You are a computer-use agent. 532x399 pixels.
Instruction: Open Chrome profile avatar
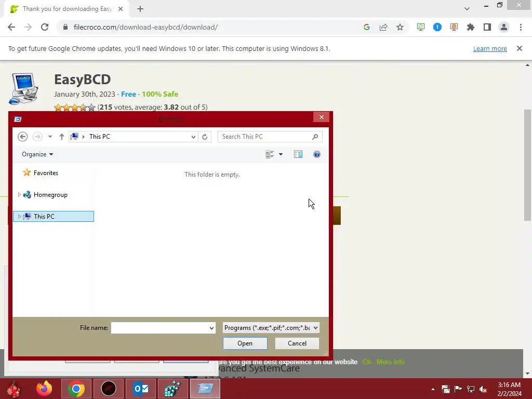[x=504, y=27]
